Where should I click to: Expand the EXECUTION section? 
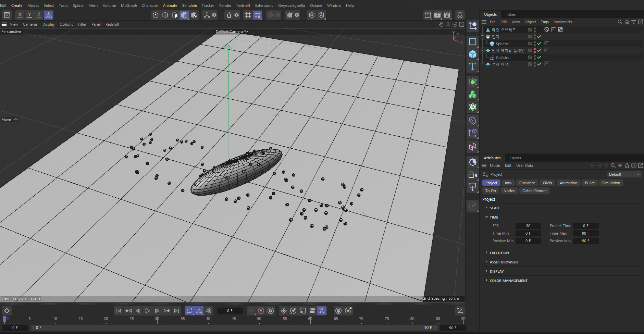(x=486, y=252)
